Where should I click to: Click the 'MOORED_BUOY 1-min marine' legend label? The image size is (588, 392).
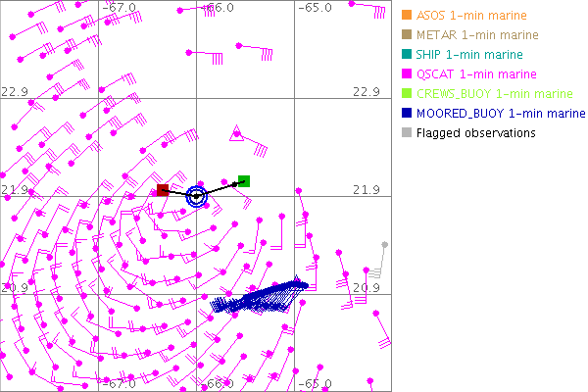500,114
